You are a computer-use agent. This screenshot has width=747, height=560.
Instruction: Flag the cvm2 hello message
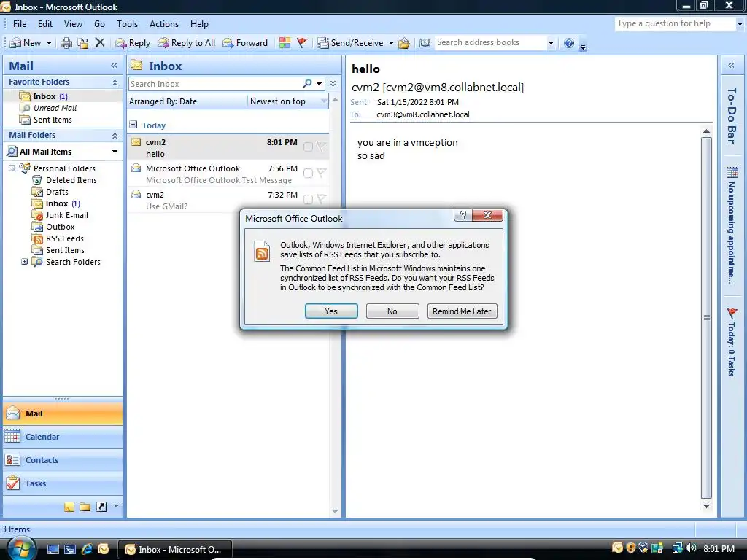click(x=322, y=147)
